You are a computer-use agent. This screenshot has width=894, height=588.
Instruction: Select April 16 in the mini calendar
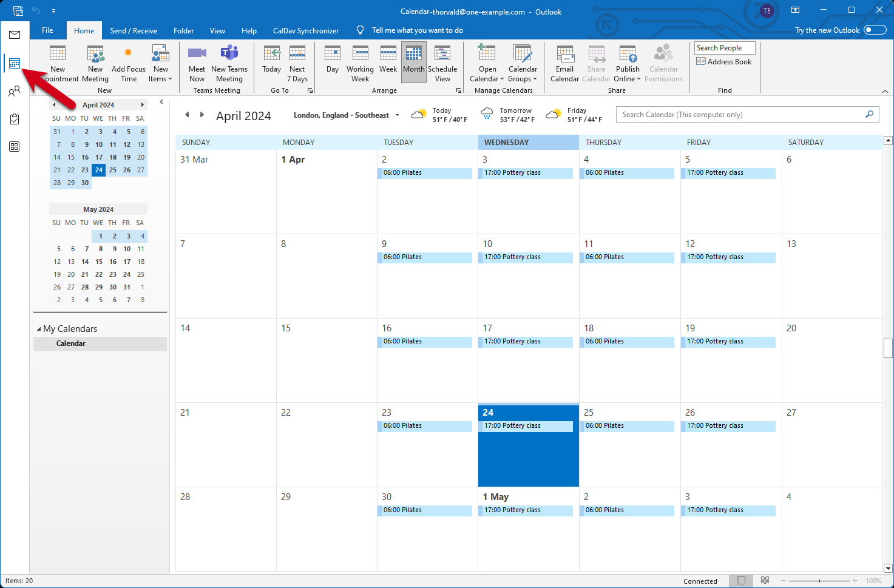click(x=85, y=157)
